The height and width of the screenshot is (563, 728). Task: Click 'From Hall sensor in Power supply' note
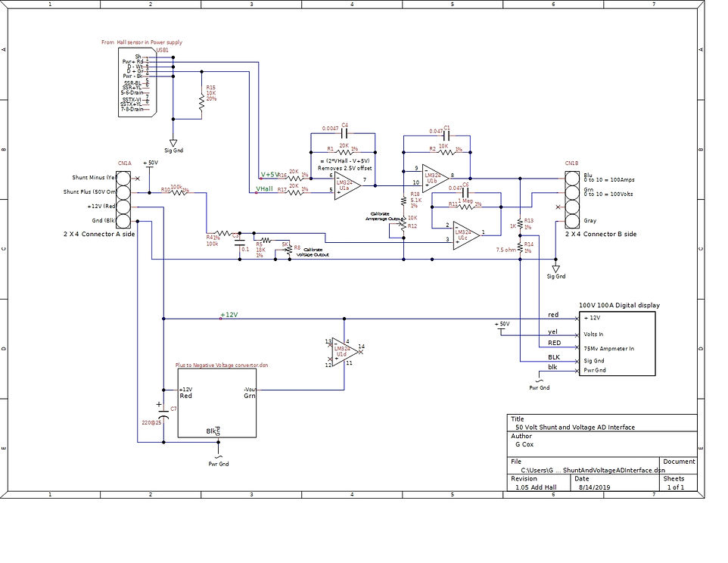[x=142, y=42]
